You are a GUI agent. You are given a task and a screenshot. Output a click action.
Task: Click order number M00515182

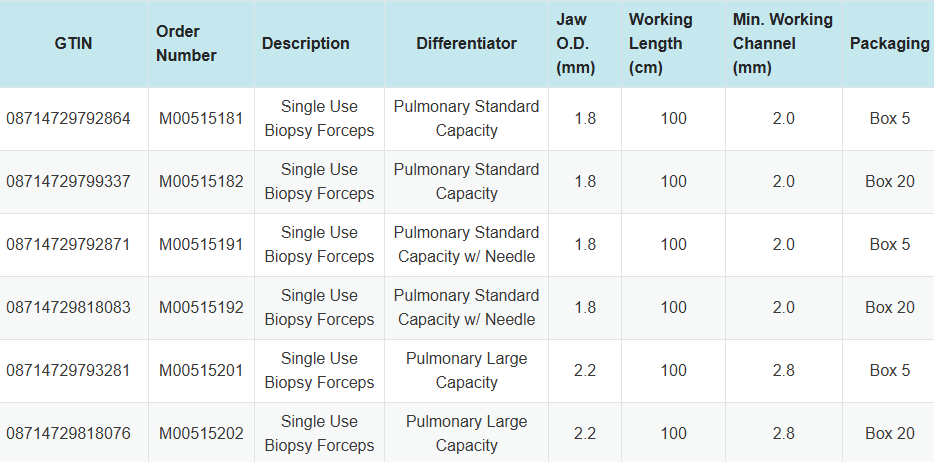201,181
